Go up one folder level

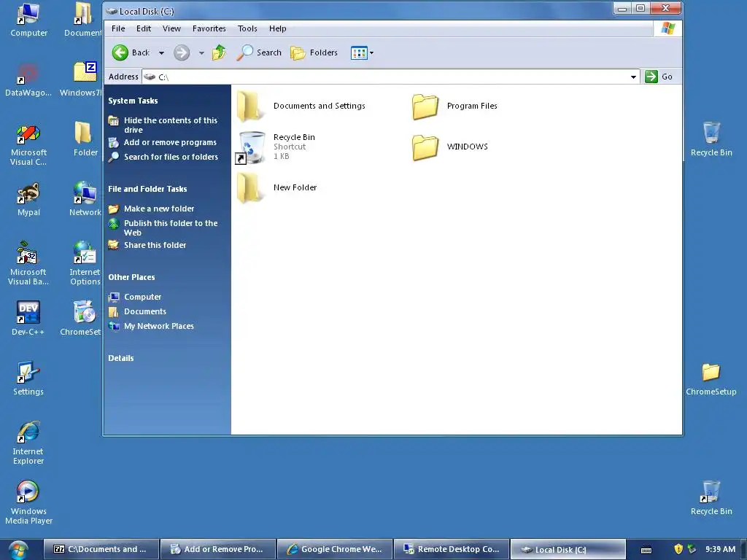pyautogui.click(x=219, y=52)
